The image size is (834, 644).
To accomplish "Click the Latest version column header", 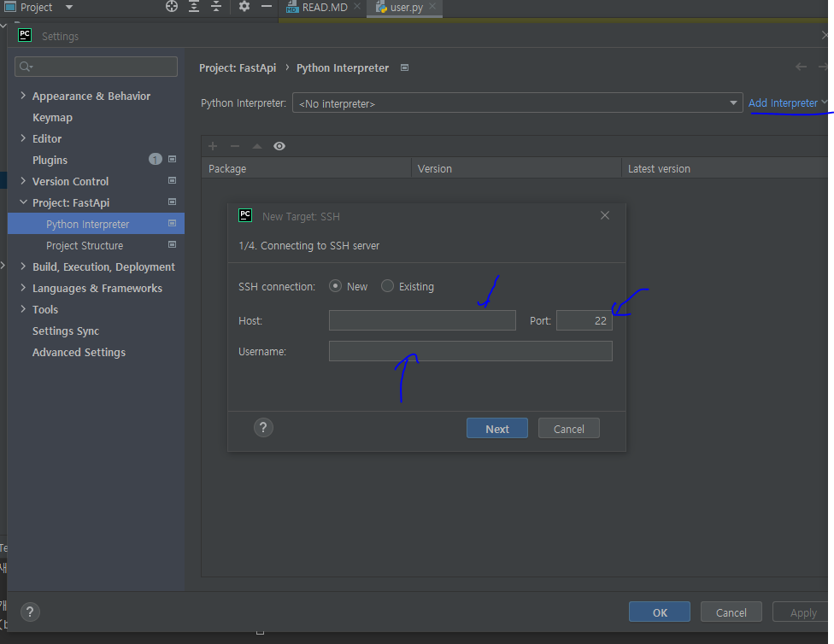I will [725, 168].
